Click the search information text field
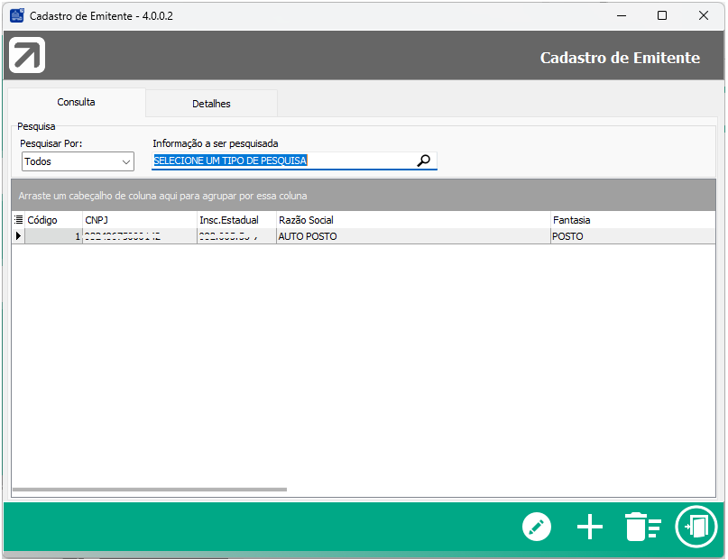This screenshot has height=560, width=728. [281, 161]
